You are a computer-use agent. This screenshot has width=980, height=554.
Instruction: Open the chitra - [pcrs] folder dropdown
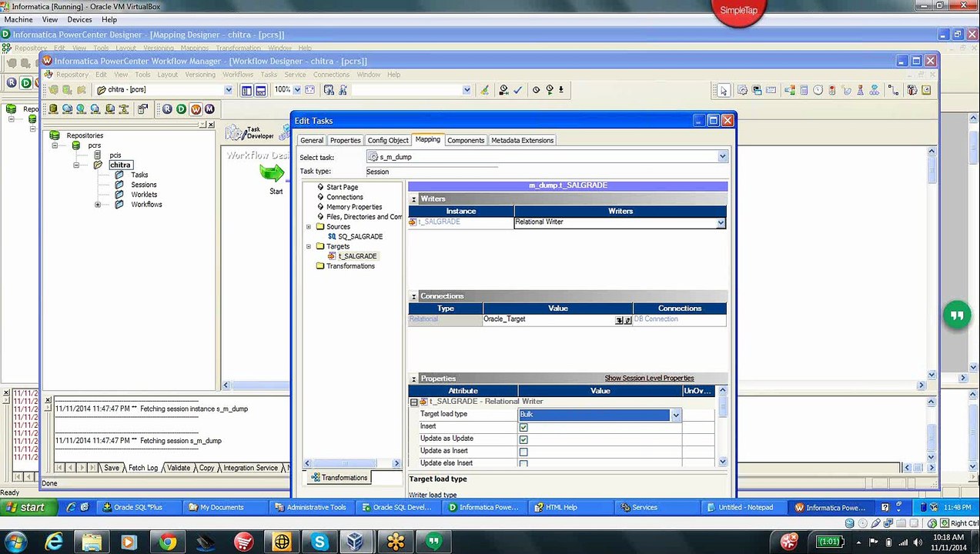click(x=228, y=90)
